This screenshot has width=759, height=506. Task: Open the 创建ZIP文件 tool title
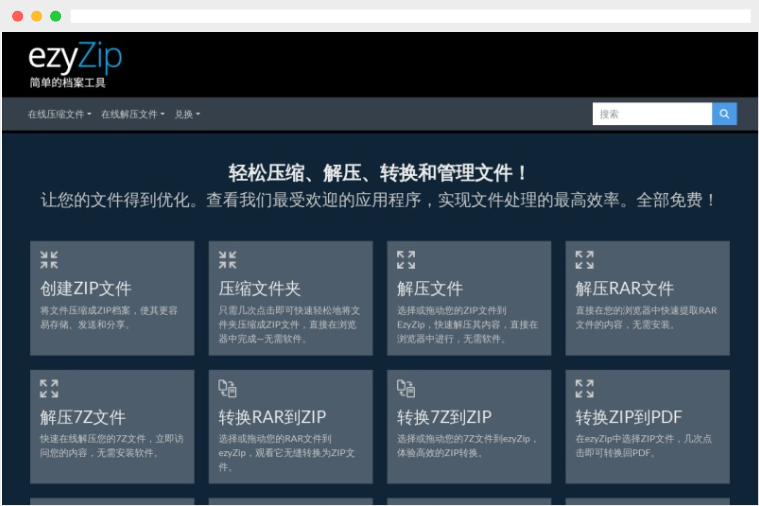pos(86,289)
